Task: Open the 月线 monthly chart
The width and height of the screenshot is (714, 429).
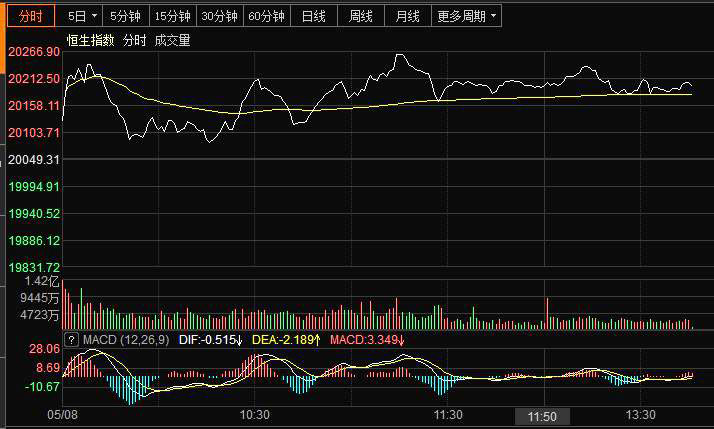Action: (x=408, y=16)
